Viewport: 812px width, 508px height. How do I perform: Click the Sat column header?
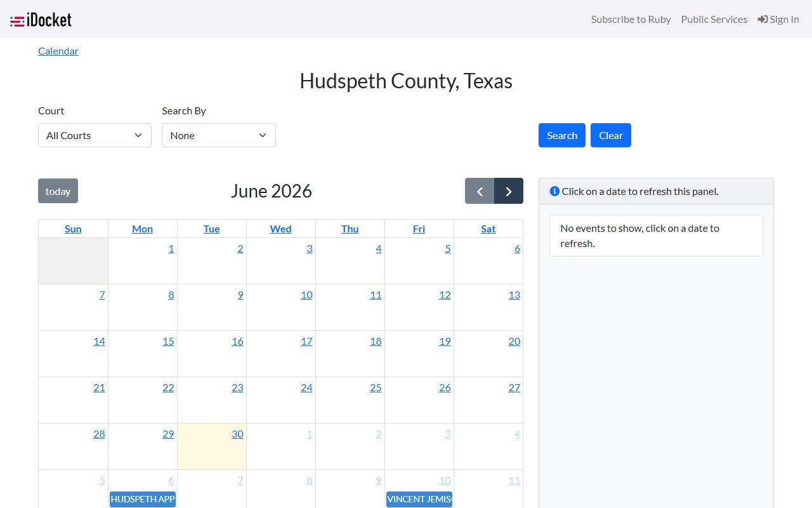pyautogui.click(x=488, y=229)
